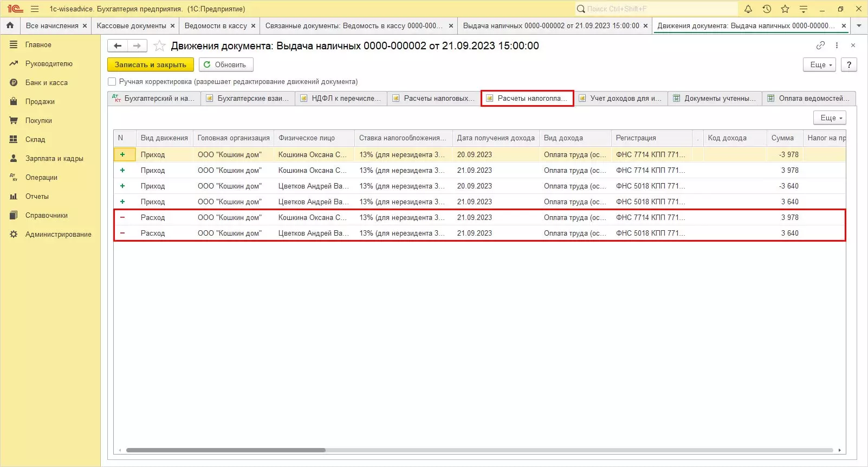Open the Зарплата и кадры section
This screenshot has width=868, height=467.
pyautogui.click(x=54, y=158)
